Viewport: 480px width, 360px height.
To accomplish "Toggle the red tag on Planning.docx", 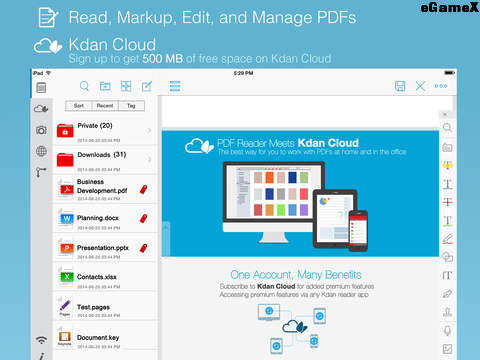I will point(143,218).
